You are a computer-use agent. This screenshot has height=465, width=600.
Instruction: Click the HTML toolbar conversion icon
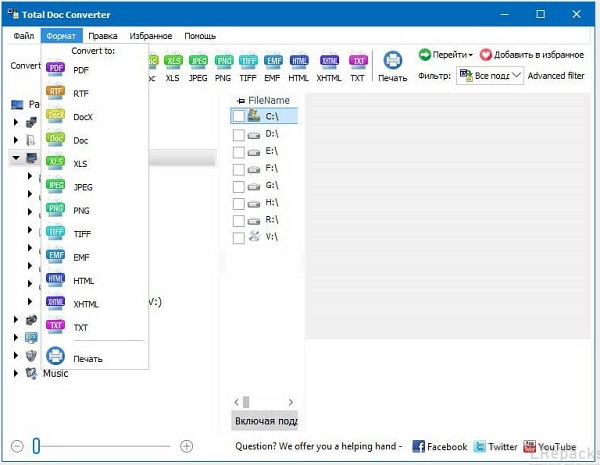pyautogui.click(x=298, y=67)
